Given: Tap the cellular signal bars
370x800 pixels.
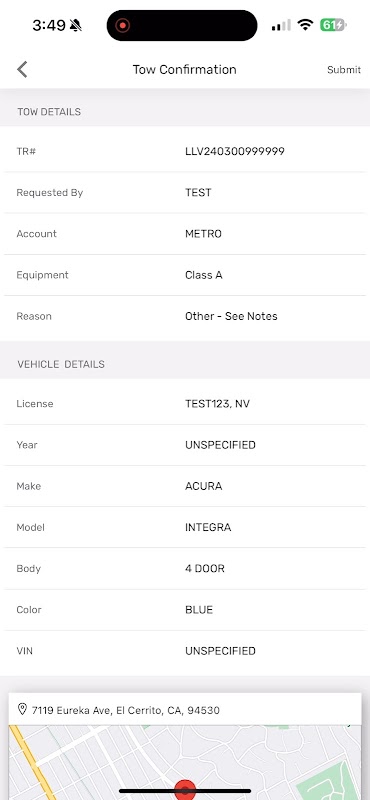Looking at the screenshot, I should point(281,25).
